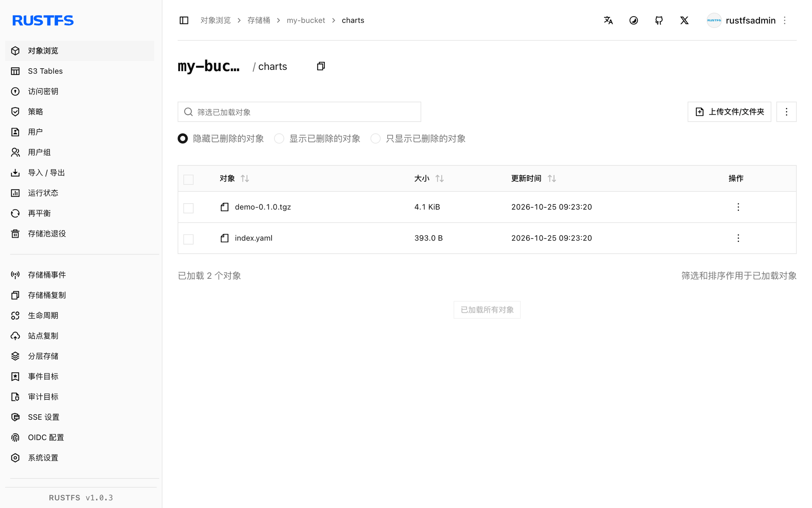Viewport: 812px width, 508px height.
Task: Open 导入 / 导出 page
Action: pyautogui.click(x=80, y=173)
